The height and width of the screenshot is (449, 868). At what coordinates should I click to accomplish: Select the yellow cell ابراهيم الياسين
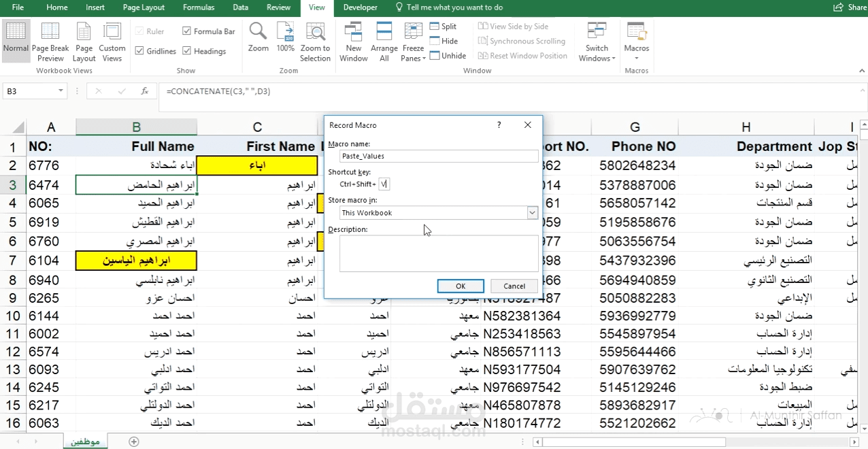click(x=136, y=261)
